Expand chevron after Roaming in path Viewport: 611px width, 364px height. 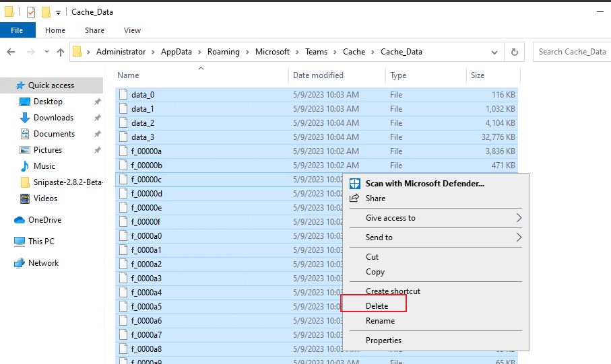(x=247, y=52)
